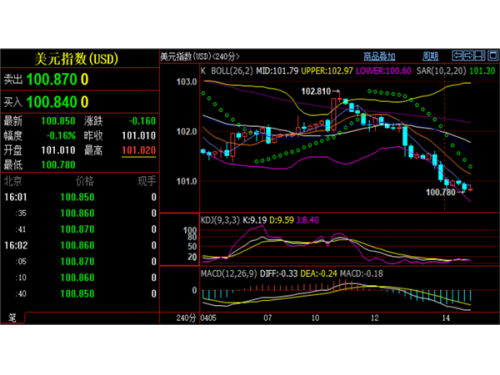Click the 美元指数(USD)<240分> chart title
Viewport: 500px width, 375px height.
click(200, 56)
